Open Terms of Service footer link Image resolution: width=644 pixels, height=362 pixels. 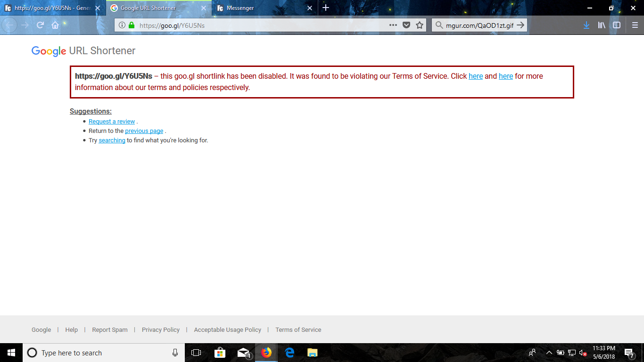(298, 330)
